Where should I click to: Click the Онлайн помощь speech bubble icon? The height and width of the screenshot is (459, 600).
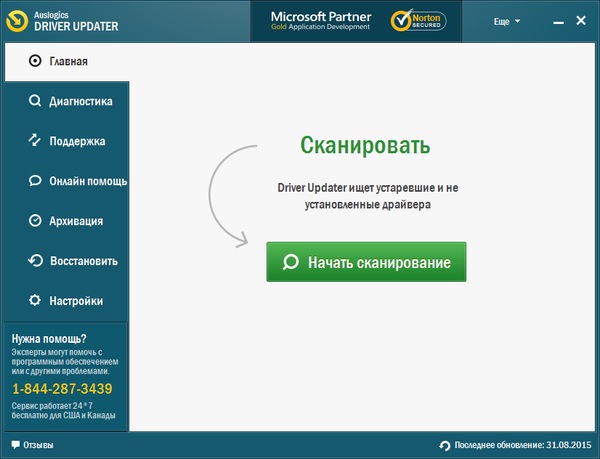coord(35,181)
